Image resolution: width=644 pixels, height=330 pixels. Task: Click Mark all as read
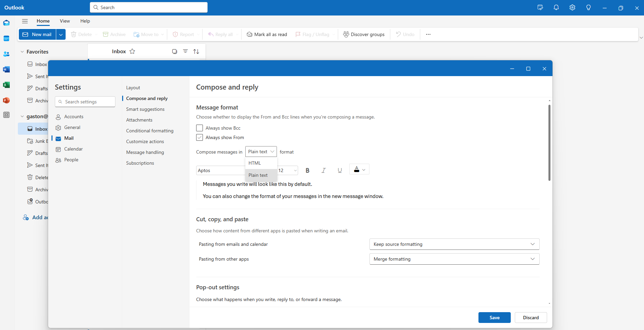click(267, 34)
